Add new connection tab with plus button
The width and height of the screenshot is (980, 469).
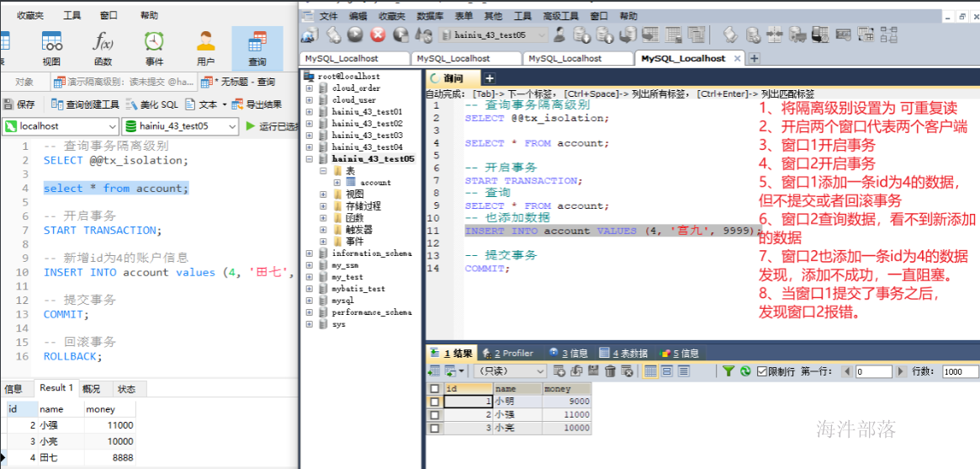755,58
